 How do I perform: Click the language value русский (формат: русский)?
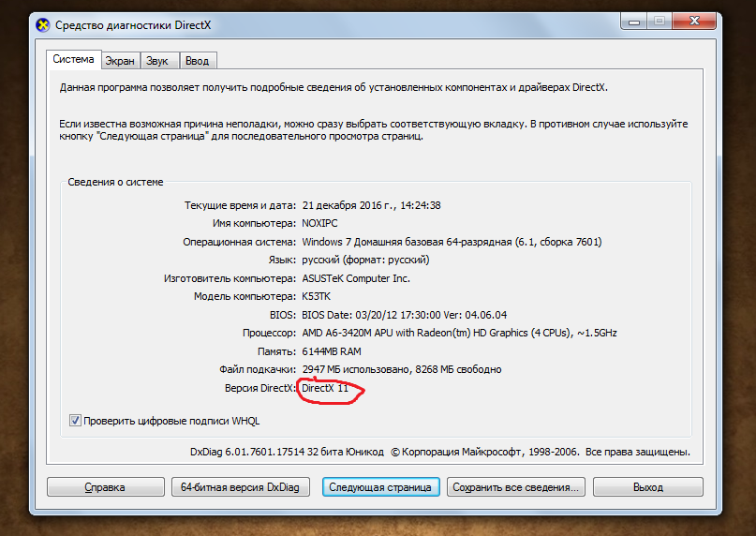pyautogui.click(x=365, y=261)
